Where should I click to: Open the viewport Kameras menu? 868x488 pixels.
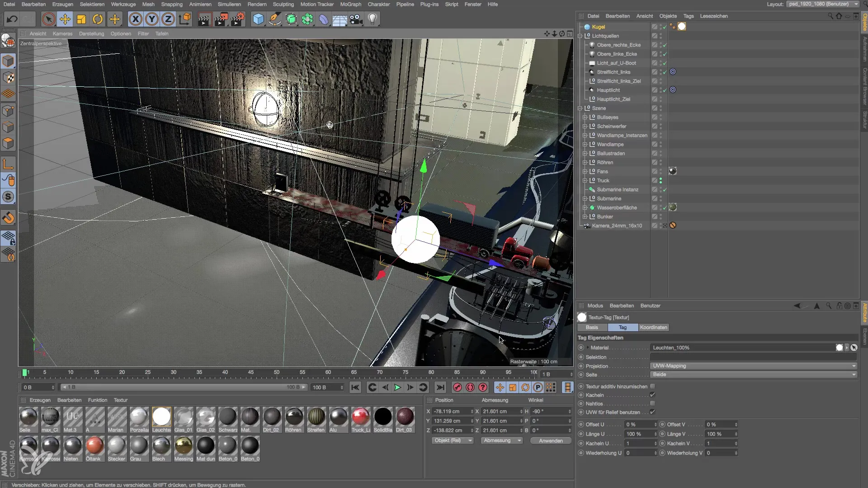pos(62,33)
